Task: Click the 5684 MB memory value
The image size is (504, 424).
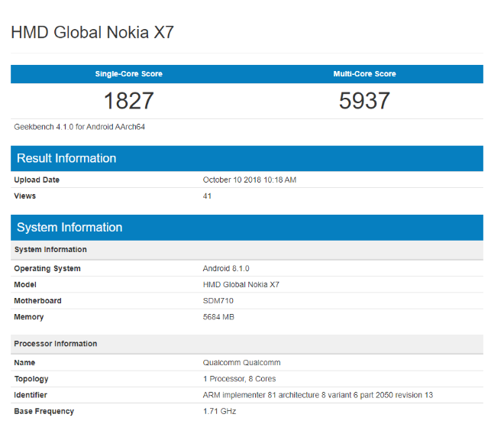Action: pos(219,317)
